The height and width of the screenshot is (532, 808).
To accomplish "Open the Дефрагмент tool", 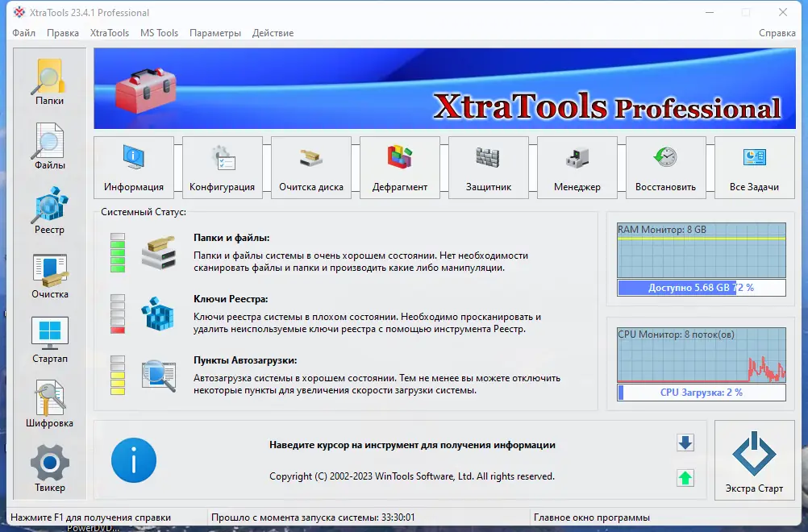I will pos(399,168).
